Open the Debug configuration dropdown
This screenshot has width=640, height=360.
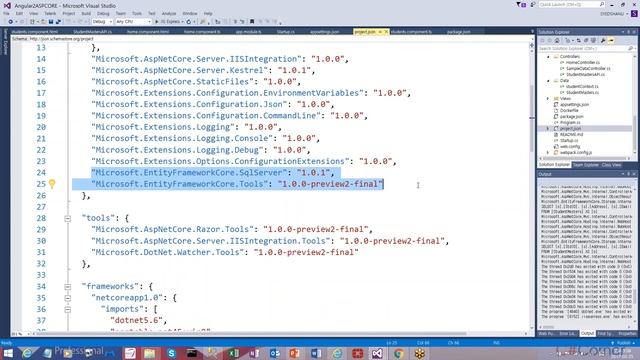(102, 22)
